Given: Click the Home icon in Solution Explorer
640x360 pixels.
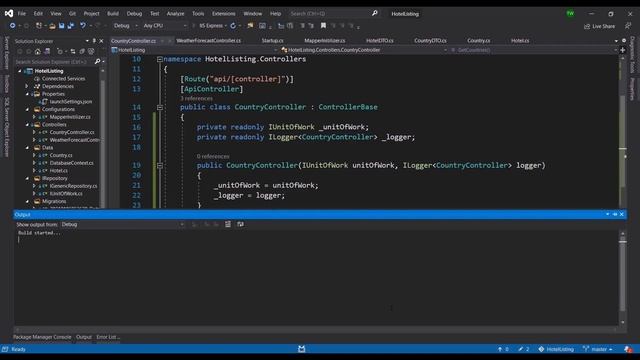Looking at the screenshot, I should [38, 51].
